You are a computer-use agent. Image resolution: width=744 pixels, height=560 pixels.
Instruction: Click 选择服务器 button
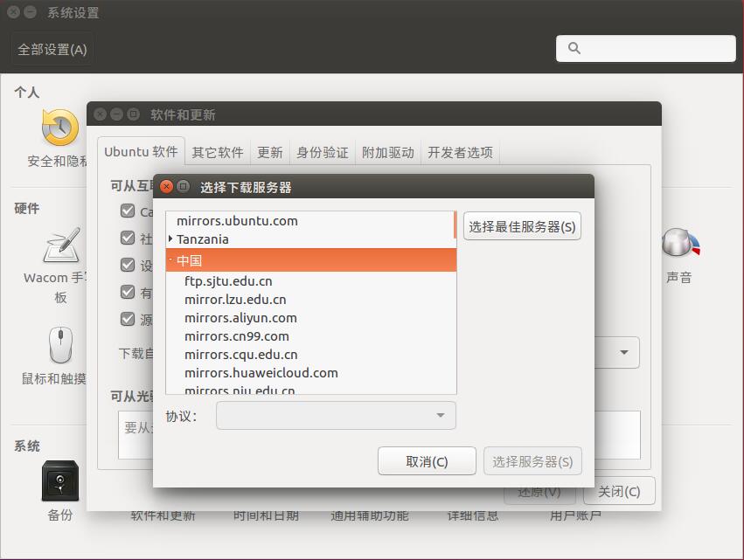[532, 461]
